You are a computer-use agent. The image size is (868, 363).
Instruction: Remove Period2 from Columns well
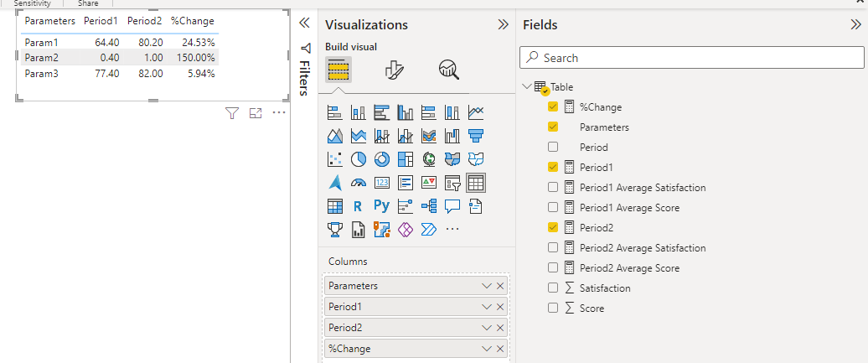500,328
